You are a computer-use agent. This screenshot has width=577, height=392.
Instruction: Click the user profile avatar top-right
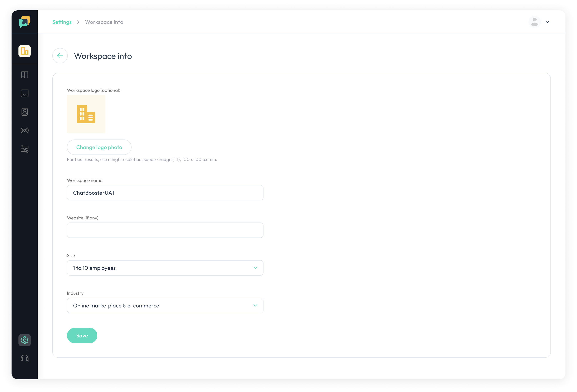(534, 22)
